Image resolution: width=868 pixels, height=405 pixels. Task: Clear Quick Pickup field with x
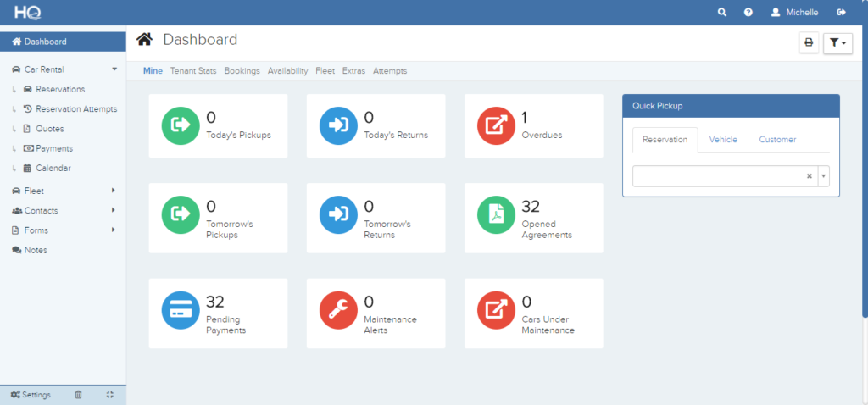coord(809,176)
